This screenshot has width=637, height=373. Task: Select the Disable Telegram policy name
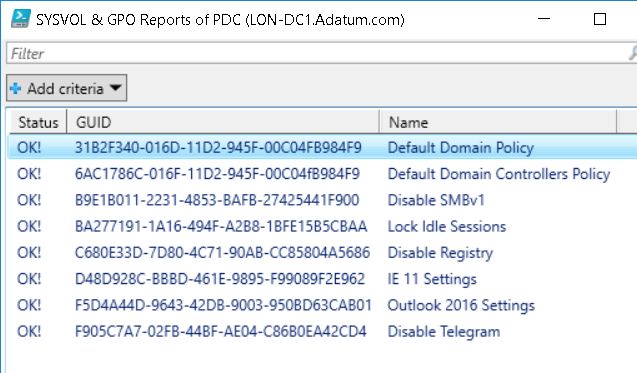point(444,332)
